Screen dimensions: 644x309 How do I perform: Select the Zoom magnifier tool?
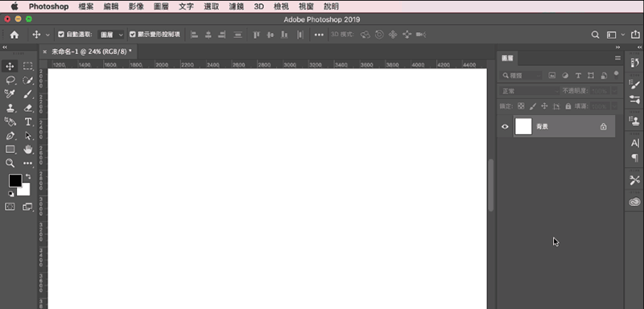pos(10,163)
